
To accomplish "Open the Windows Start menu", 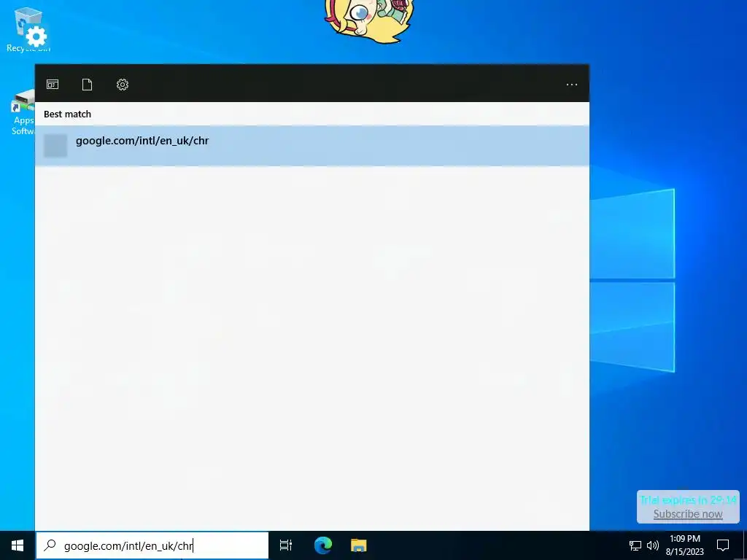I will (x=18, y=545).
